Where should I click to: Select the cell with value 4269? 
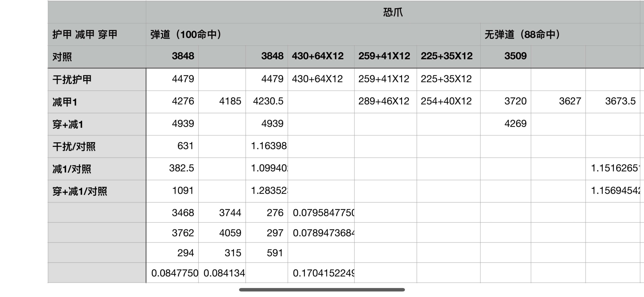515,123
